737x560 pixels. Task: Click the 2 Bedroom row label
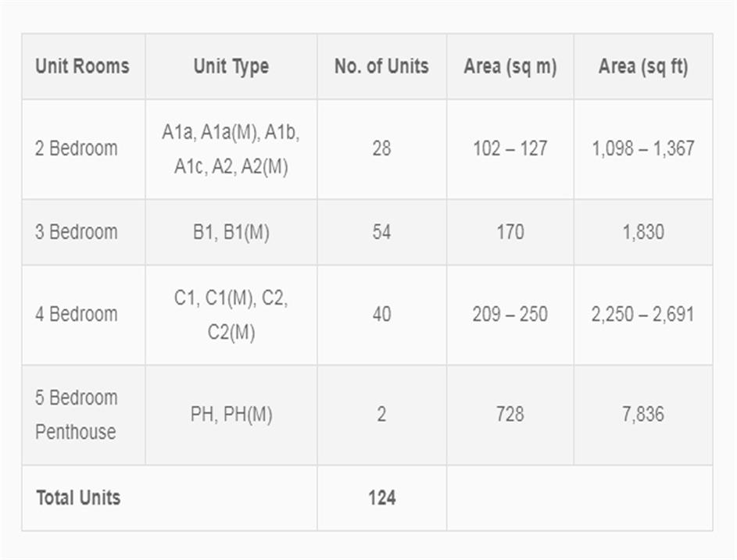[76, 148]
